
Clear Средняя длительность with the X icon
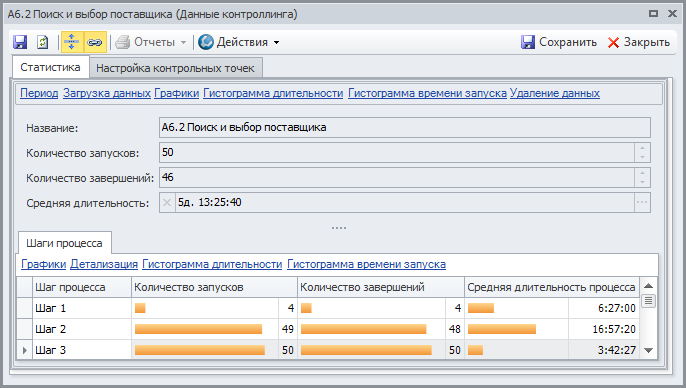(167, 203)
